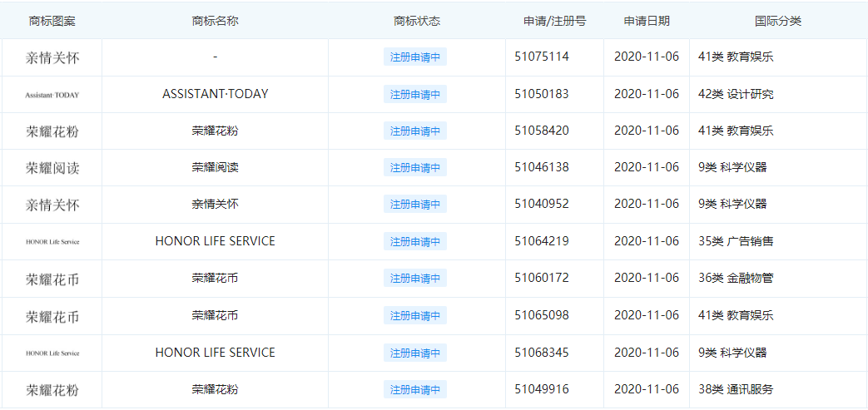The width and height of the screenshot is (868, 410).
Task: Open HONOR Life Service image in row 51068345
Action: click(x=52, y=353)
